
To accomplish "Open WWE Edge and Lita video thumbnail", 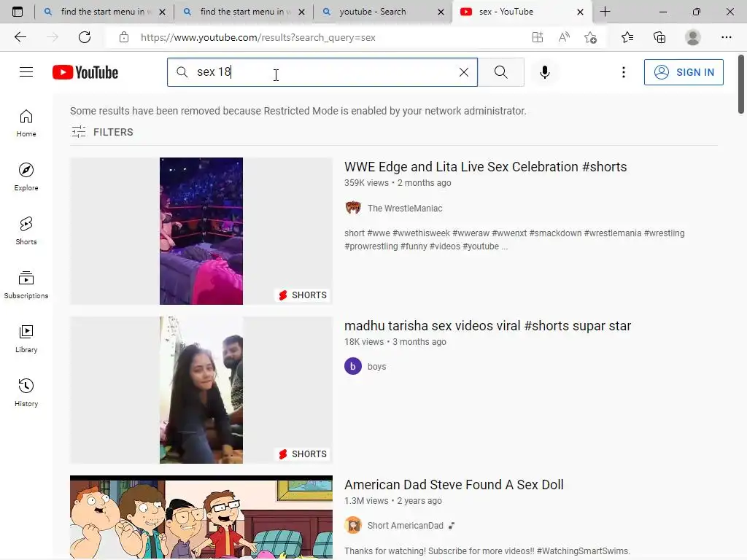I will coord(201,231).
